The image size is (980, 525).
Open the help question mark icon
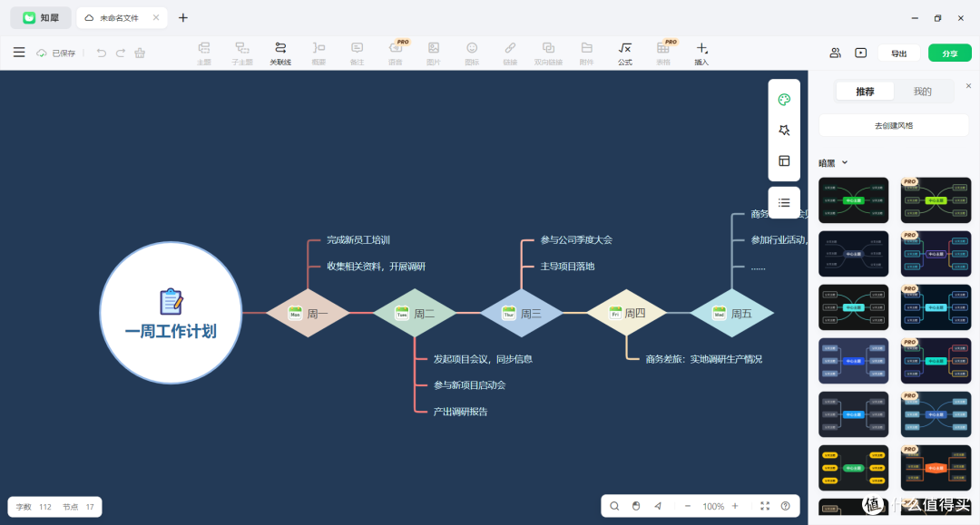(786, 506)
